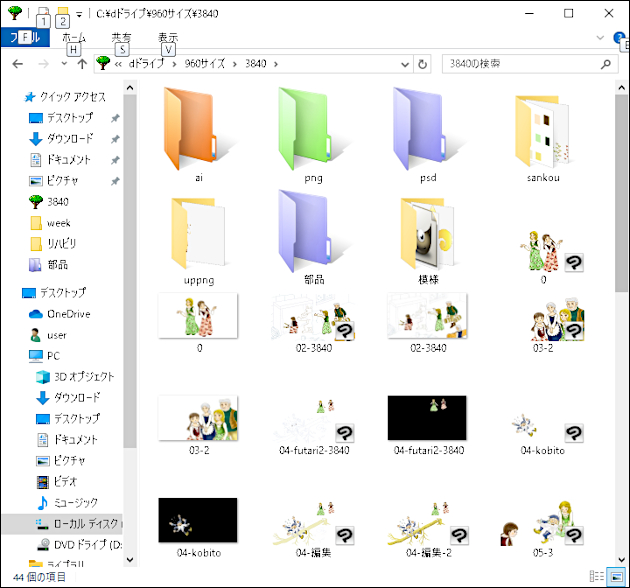The height and width of the screenshot is (588, 630).
Task: Open recent locations dropdown arrow
Action: pos(64,64)
